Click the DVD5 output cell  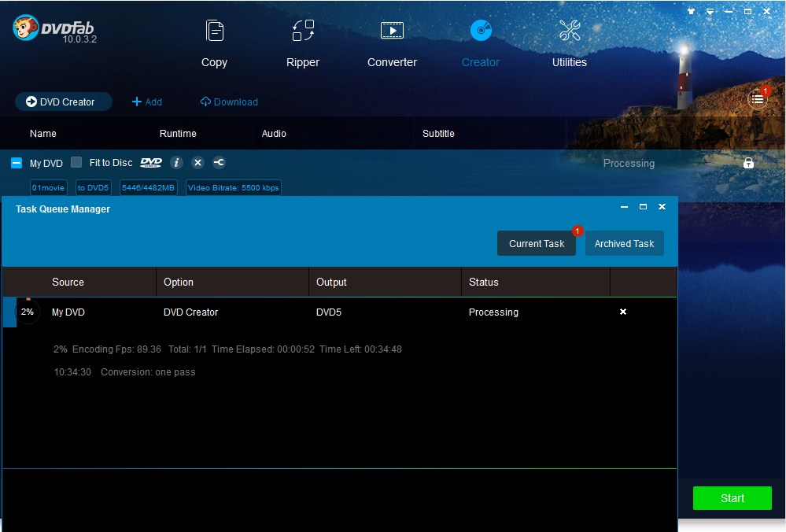tap(329, 312)
